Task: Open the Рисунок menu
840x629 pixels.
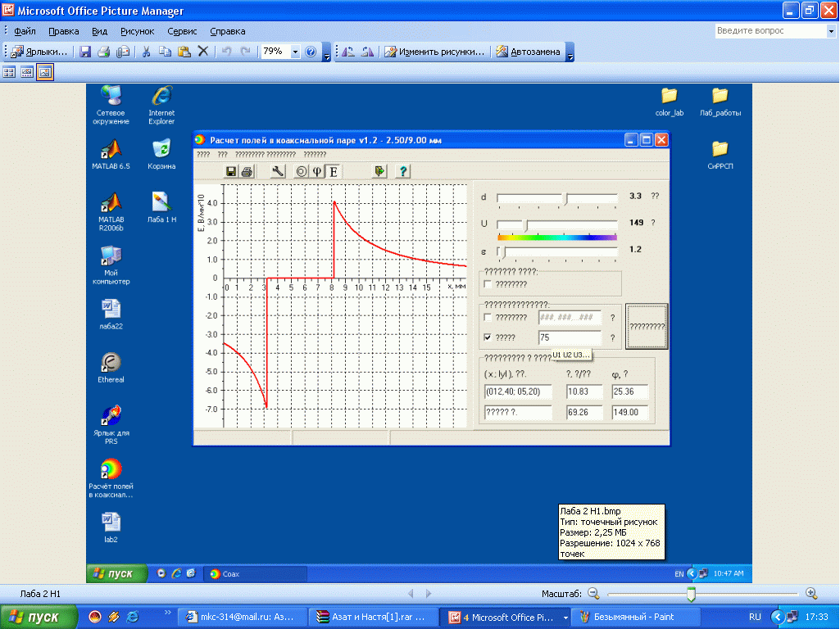Action: point(137,31)
